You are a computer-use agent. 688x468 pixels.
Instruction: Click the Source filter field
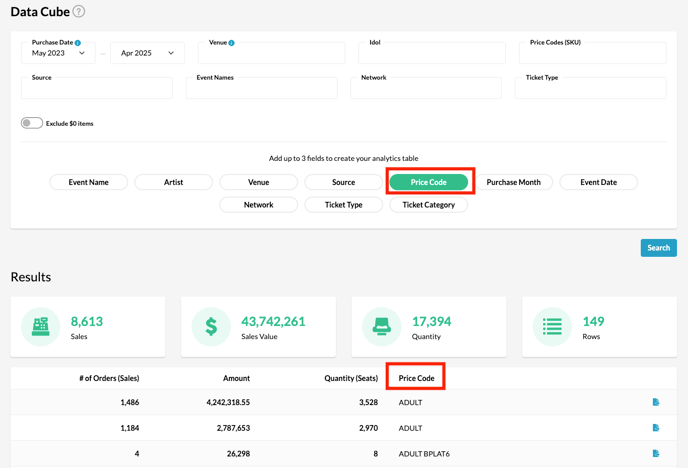97,88
